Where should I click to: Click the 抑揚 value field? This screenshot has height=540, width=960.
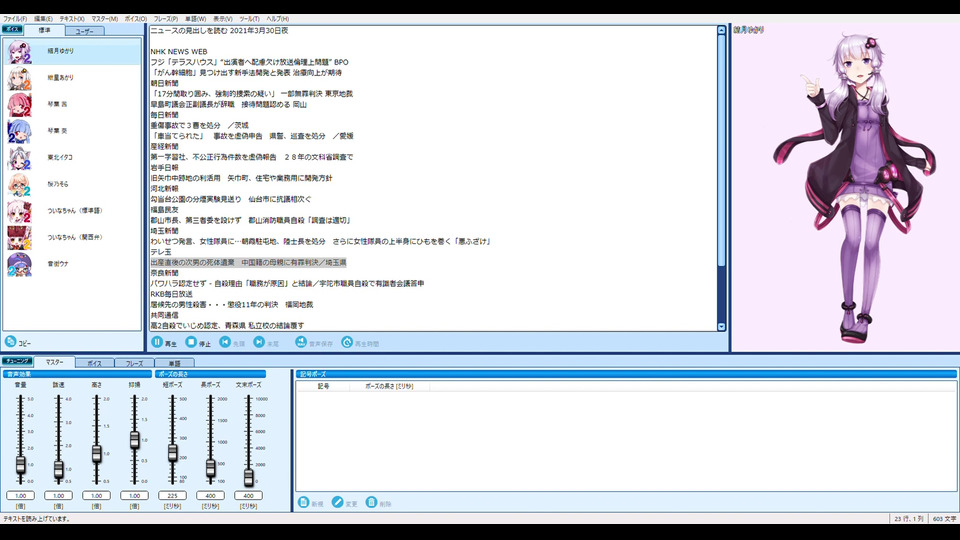(x=134, y=495)
